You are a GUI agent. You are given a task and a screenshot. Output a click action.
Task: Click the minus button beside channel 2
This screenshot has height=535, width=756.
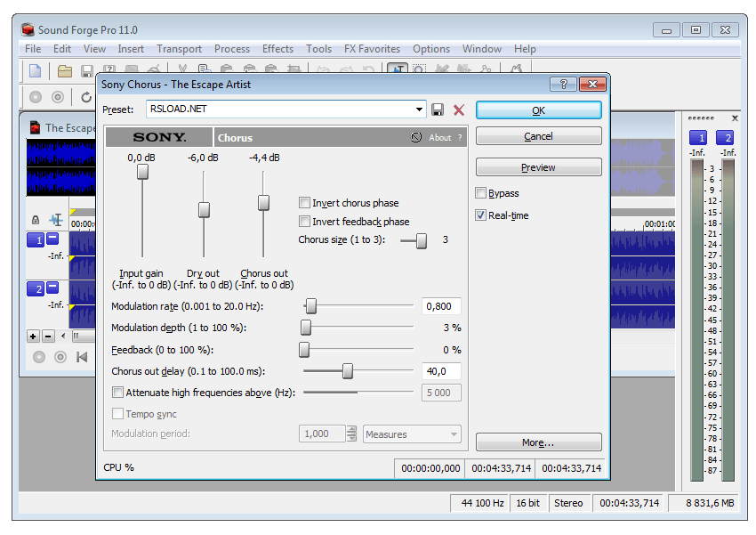52,287
